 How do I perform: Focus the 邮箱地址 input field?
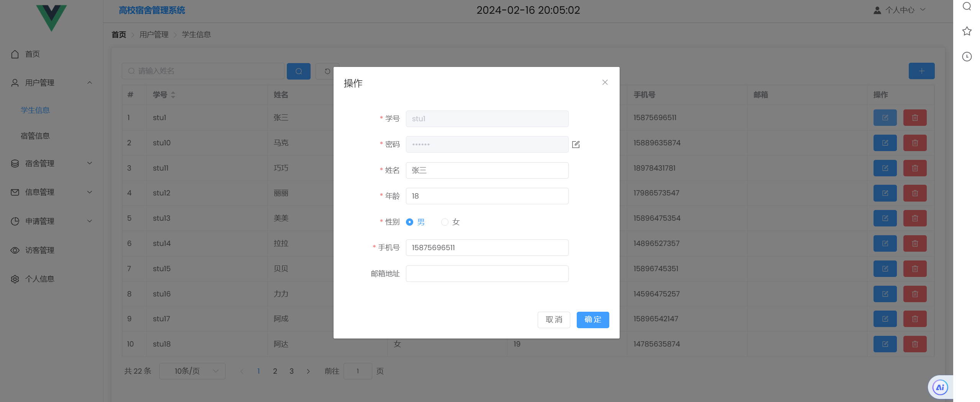click(487, 273)
